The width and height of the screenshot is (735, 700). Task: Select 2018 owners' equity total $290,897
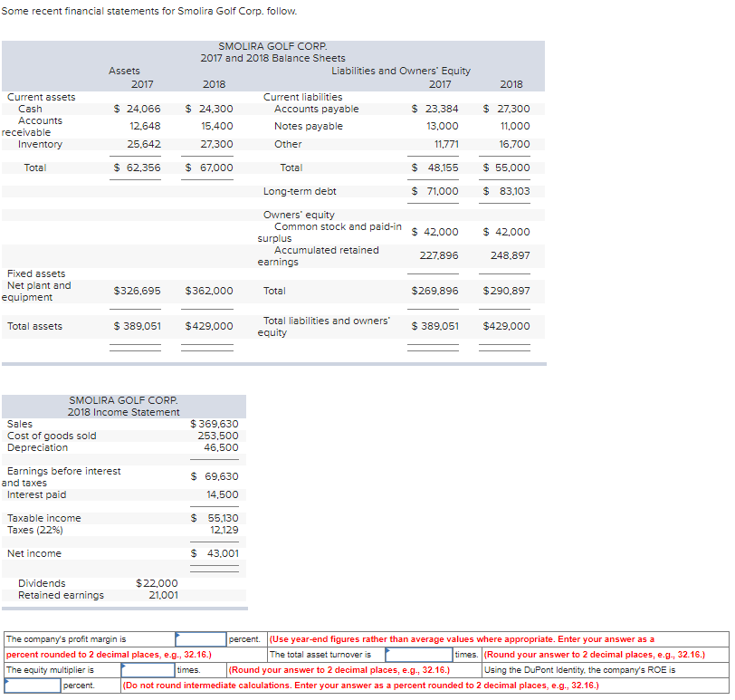click(506, 291)
